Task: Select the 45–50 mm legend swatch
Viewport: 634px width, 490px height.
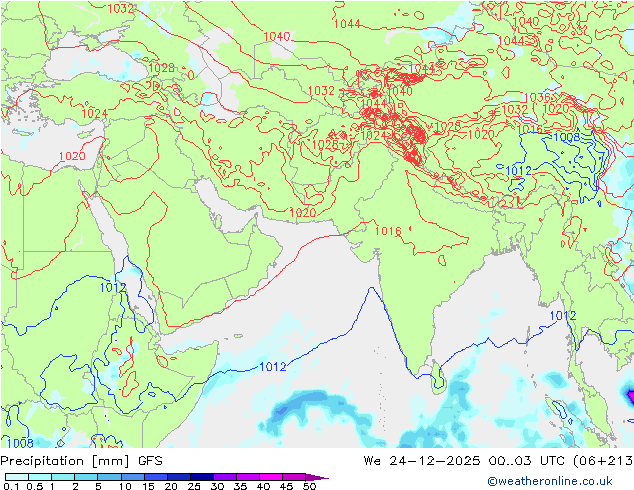Action: coord(294,477)
